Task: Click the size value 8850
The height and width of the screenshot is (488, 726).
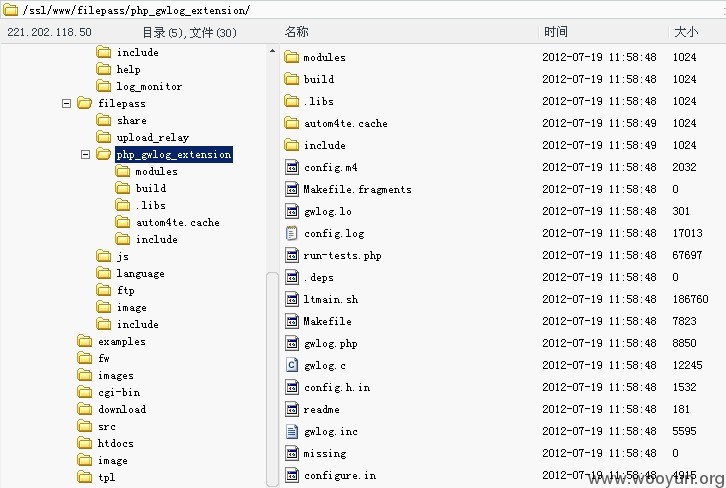Action: tap(684, 343)
